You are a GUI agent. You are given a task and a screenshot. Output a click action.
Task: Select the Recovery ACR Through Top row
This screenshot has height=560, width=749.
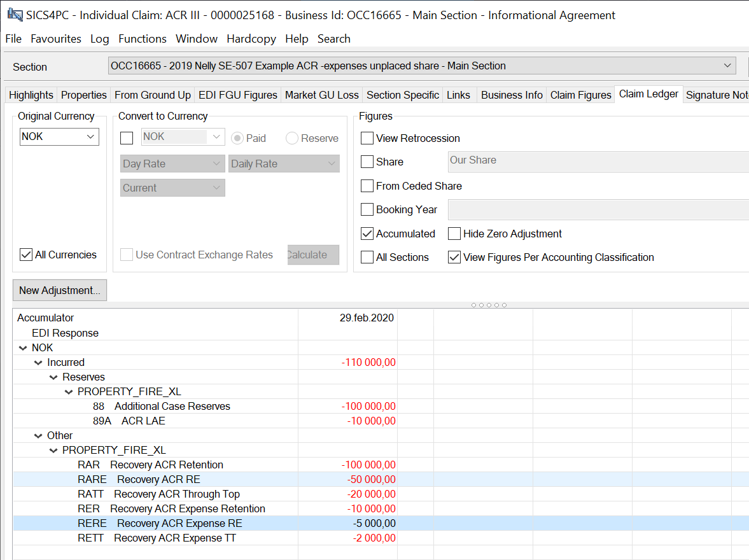(x=177, y=494)
